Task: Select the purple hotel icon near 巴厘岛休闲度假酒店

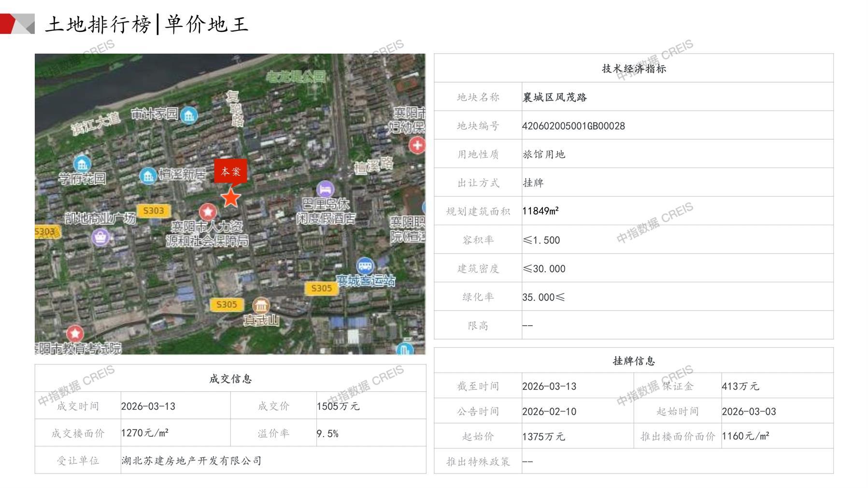Action: [x=325, y=189]
